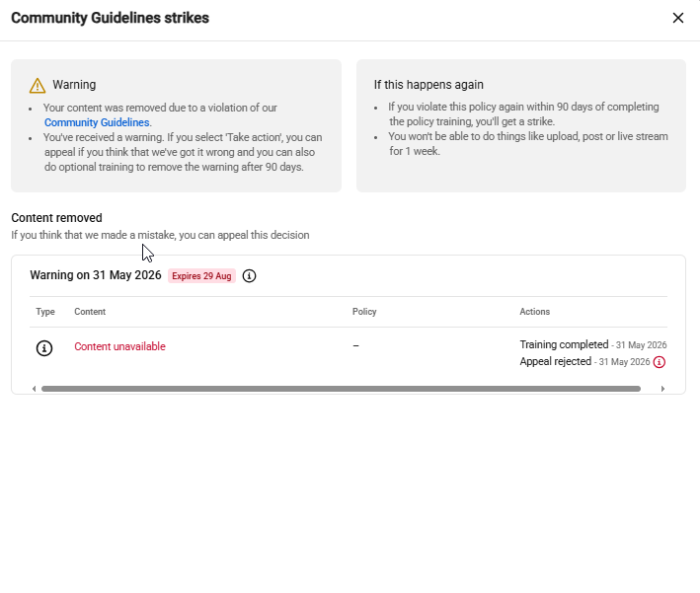
Task: Click the info icon in the Type column
Action: click(44, 347)
